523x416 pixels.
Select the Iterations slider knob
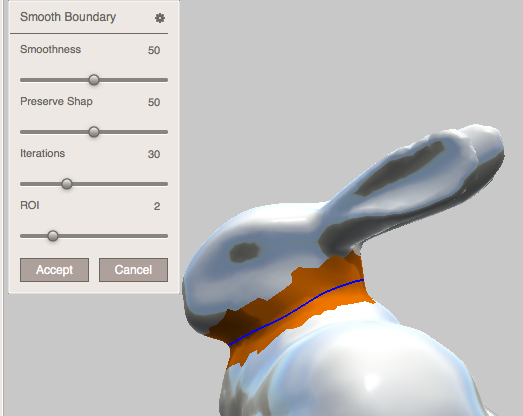click(67, 184)
